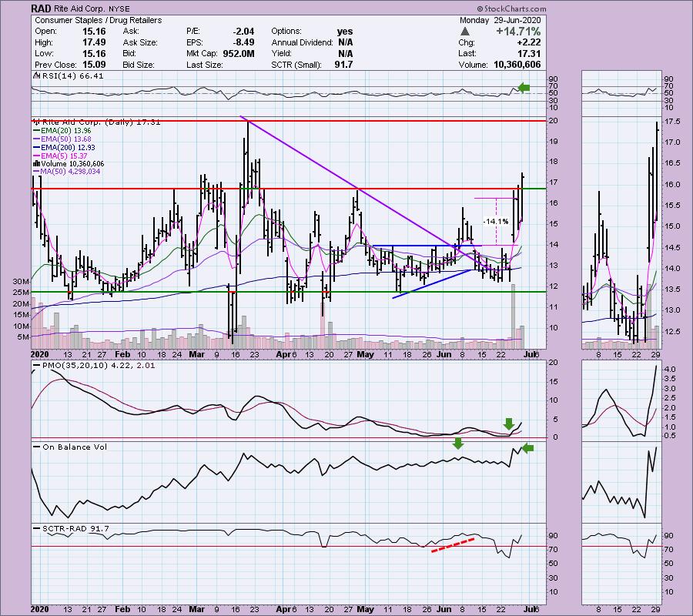Select the Low value 15.16
The height and width of the screenshot is (616, 693).
94,53
